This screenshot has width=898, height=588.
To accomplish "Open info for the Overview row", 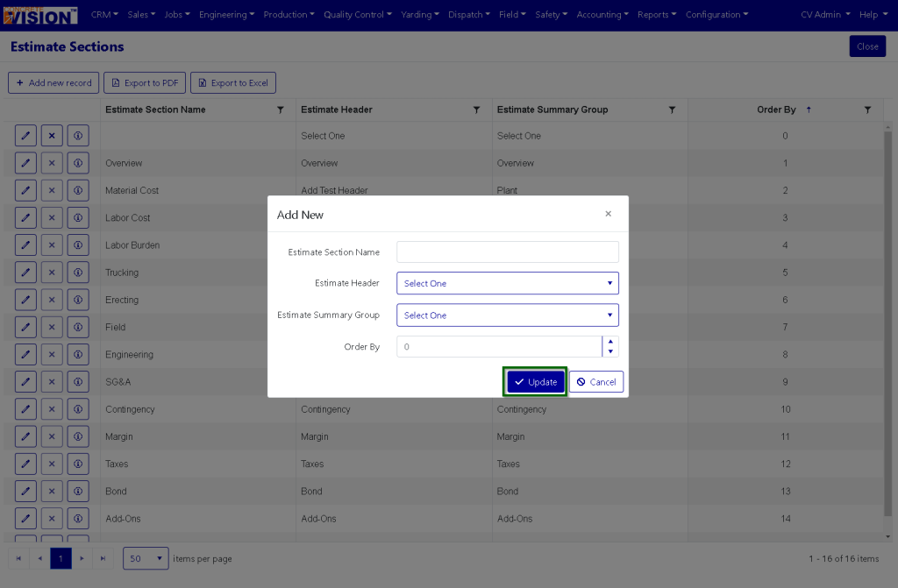I will click(x=78, y=163).
